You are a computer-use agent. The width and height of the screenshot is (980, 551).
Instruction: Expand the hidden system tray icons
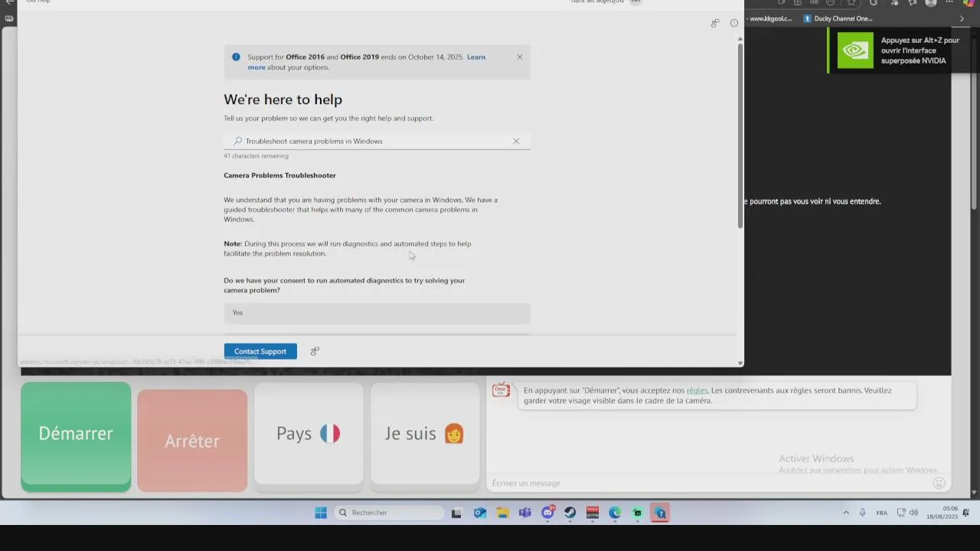pyautogui.click(x=846, y=513)
